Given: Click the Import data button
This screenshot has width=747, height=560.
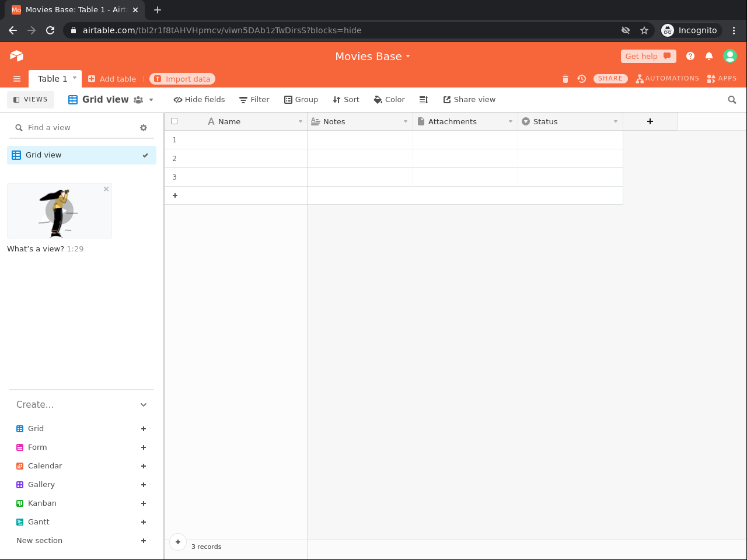Looking at the screenshot, I should coord(183,79).
